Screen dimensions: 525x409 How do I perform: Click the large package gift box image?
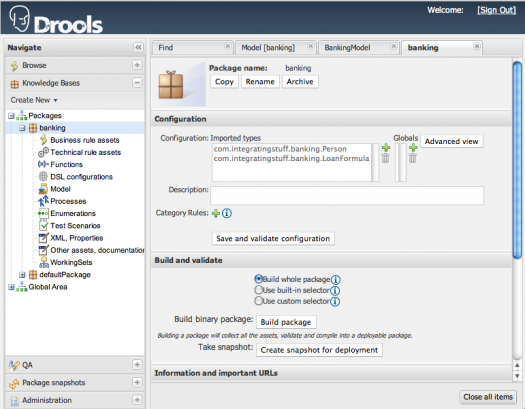171,84
